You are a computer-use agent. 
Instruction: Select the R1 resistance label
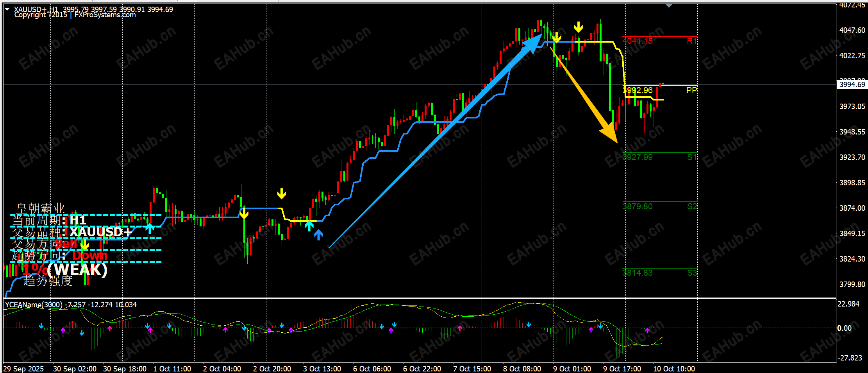[692, 41]
